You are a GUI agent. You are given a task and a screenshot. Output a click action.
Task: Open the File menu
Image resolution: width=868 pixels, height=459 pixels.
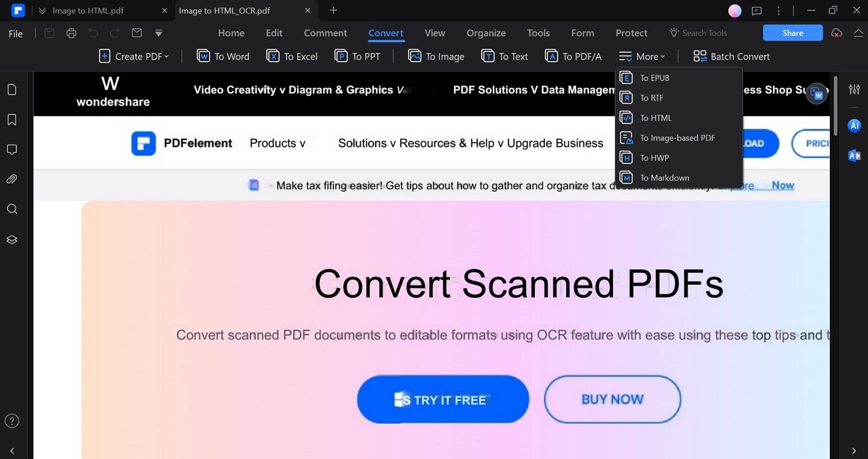click(x=15, y=33)
